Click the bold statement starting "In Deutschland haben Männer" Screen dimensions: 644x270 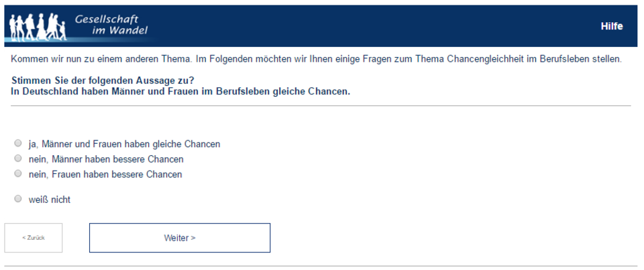pyautogui.click(x=180, y=91)
